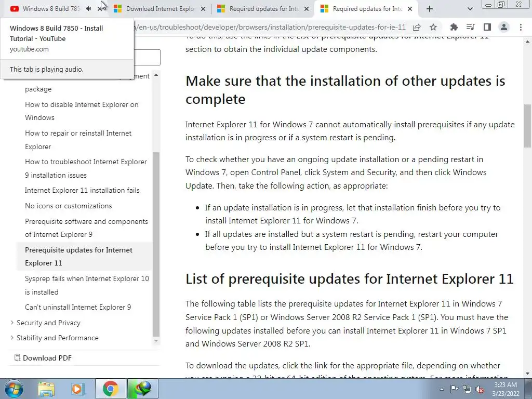Share this page icon
The image size is (532, 399).
(417, 27)
